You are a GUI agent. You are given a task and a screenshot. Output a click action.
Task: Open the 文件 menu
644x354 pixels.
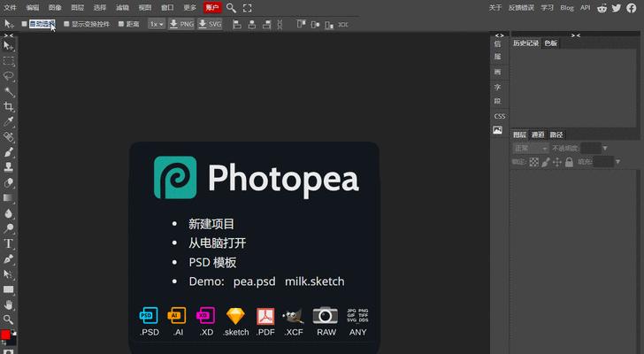(x=10, y=8)
